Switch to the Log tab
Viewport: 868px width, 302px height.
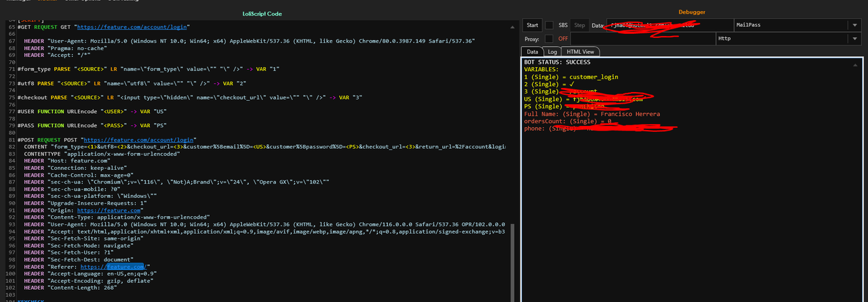click(x=552, y=51)
